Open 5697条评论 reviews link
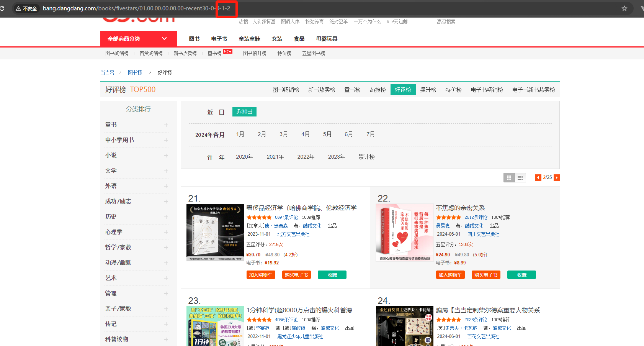644x346 pixels. (286, 217)
